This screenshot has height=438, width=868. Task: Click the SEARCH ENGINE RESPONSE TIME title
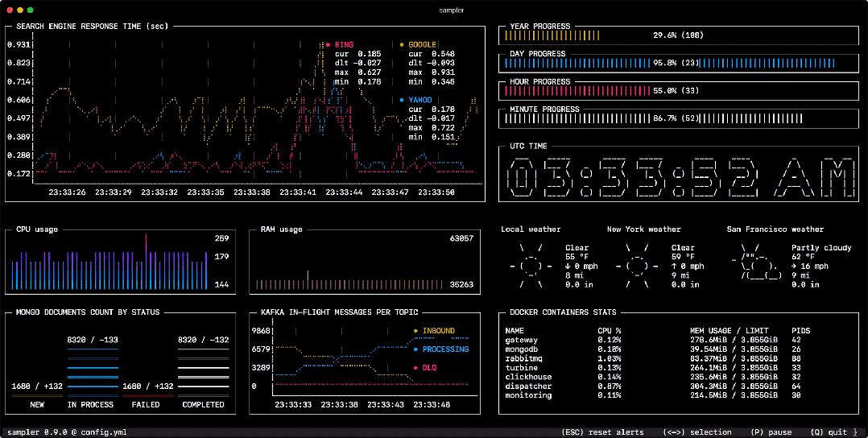coord(93,26)
